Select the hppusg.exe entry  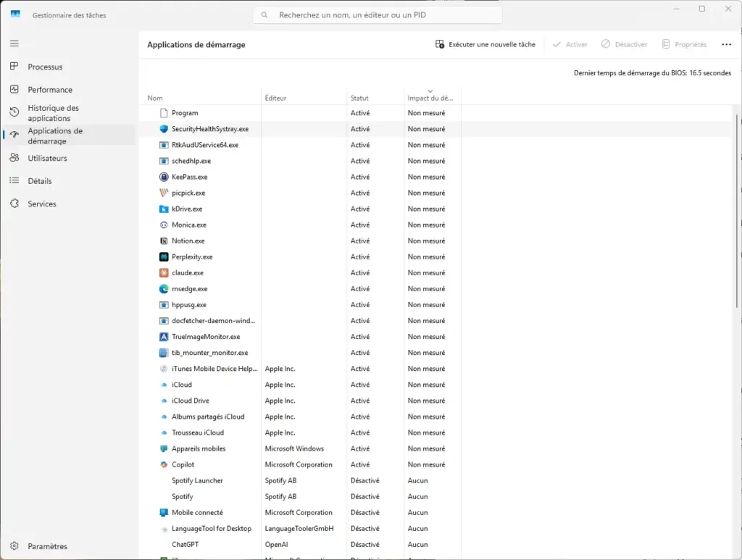(435, 304)
